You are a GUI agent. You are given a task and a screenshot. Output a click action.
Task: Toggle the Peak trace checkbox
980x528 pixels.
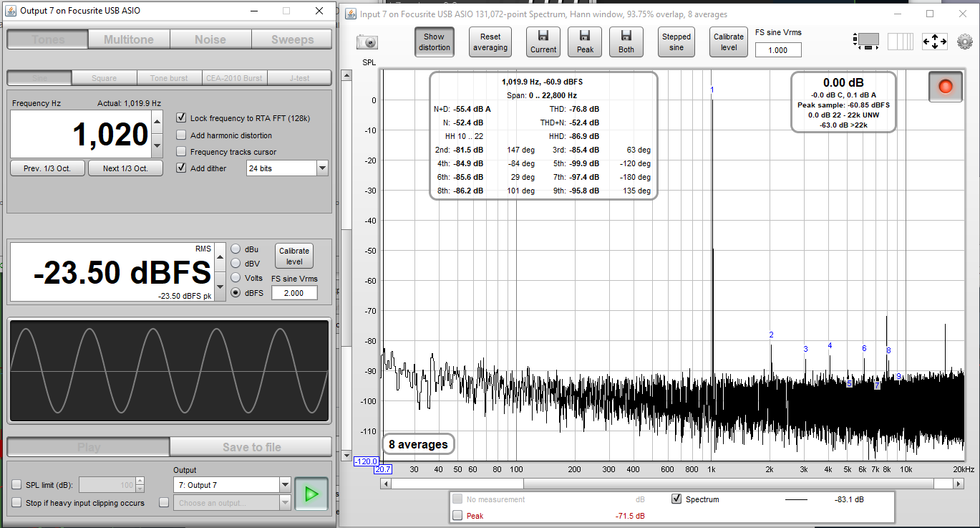(457, 516)
